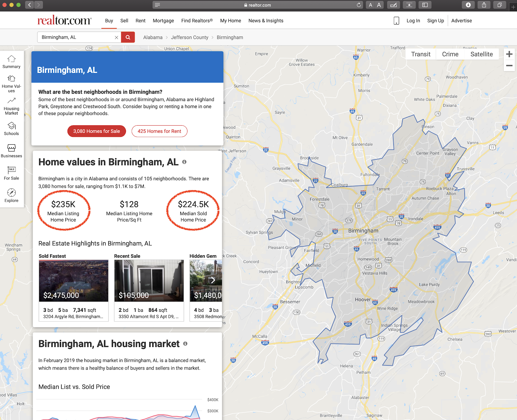Reload the realtor.com page
This screenshot has width=517, height=420.
pyautogui.click(x=359, y=5)
